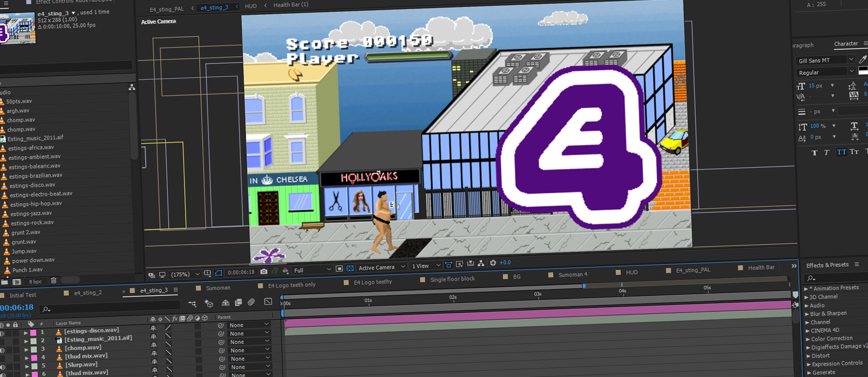The height and width of the screenshot is (377, 868).
Task: Toggle the All Caps TT button
Action: (x=841, y=152)
